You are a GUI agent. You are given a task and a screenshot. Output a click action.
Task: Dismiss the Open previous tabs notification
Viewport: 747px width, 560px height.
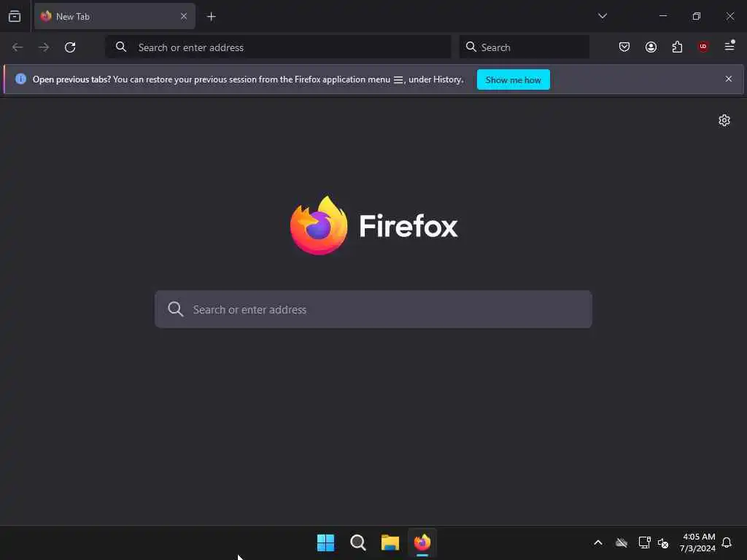click(x=729, y=79)
